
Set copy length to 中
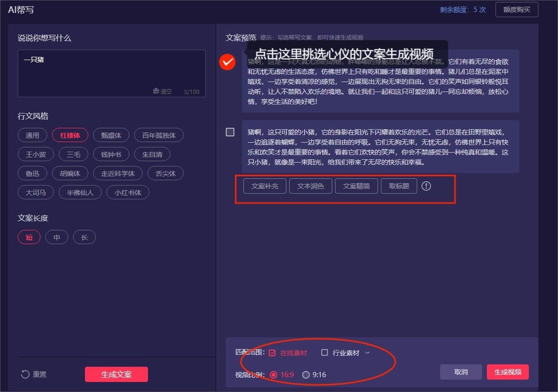[57, 237]
